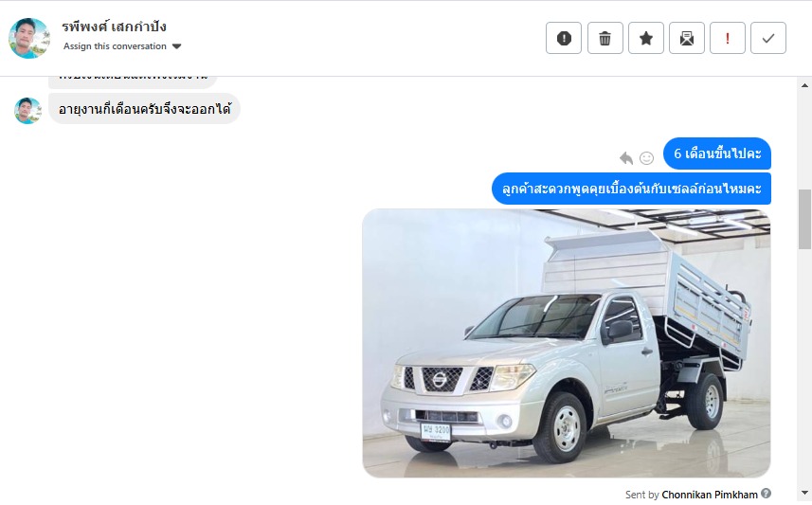The height and width of the screenshot is (505, 812).
Task: Mark conversation as spam icon
Action: pos(564,38)
